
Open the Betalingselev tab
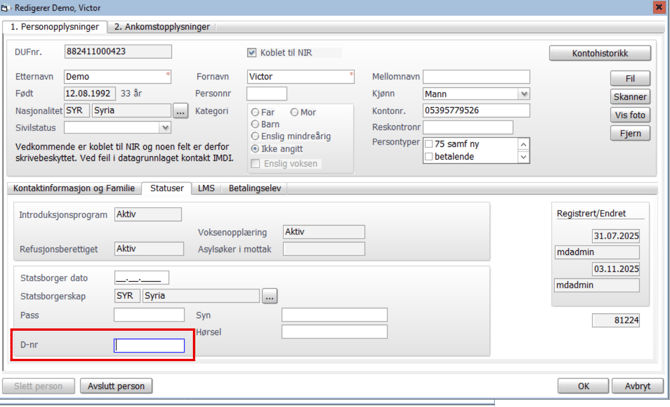[255, 188]
